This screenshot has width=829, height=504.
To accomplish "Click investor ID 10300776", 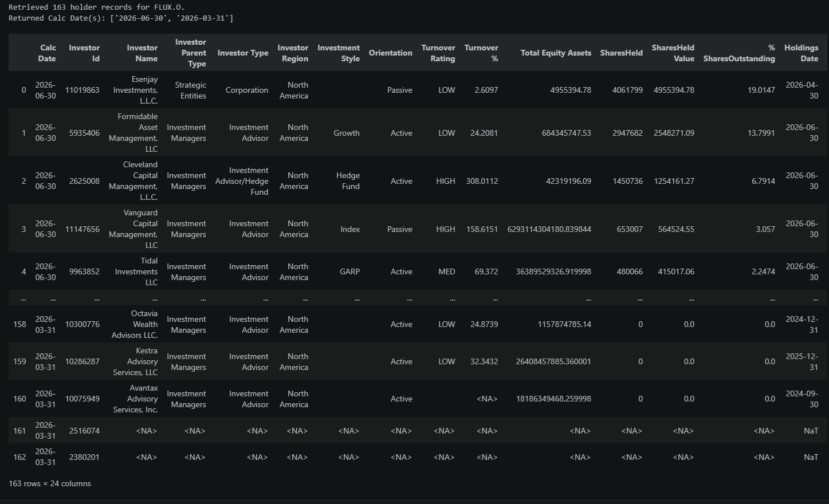I will click(x=82, y=324).
